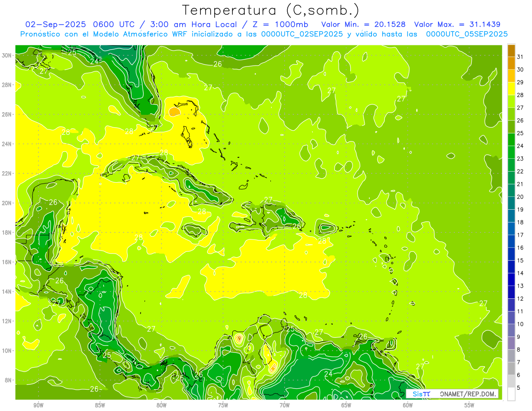Click the SisTT logo on the map
Viewport: 532px width, 411px height.
[421, 394]
